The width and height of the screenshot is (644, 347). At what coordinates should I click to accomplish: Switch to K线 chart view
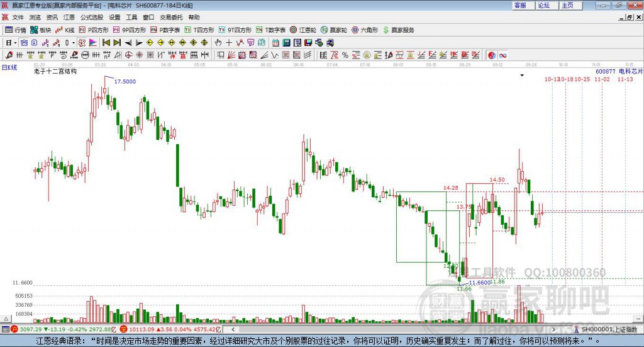(x=65, y=30)
